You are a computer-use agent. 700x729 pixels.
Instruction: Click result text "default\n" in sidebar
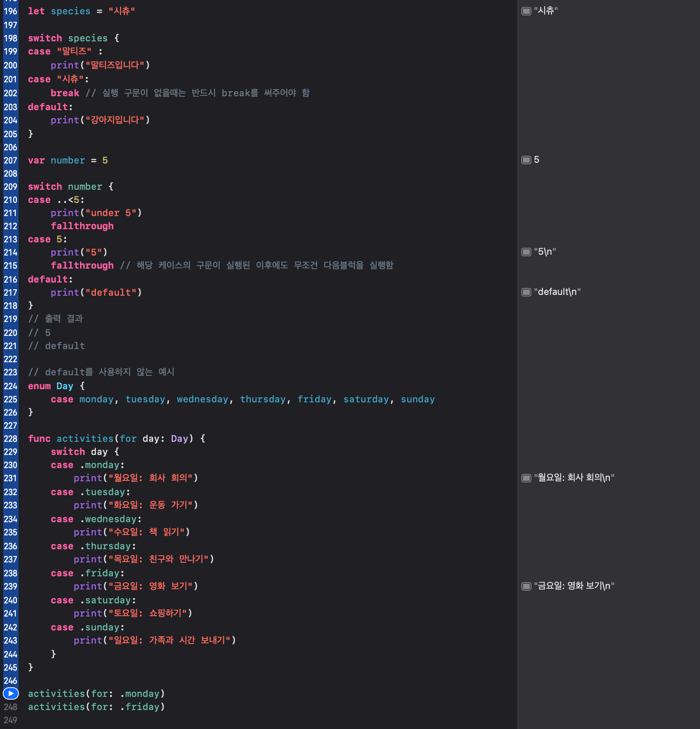557,292
